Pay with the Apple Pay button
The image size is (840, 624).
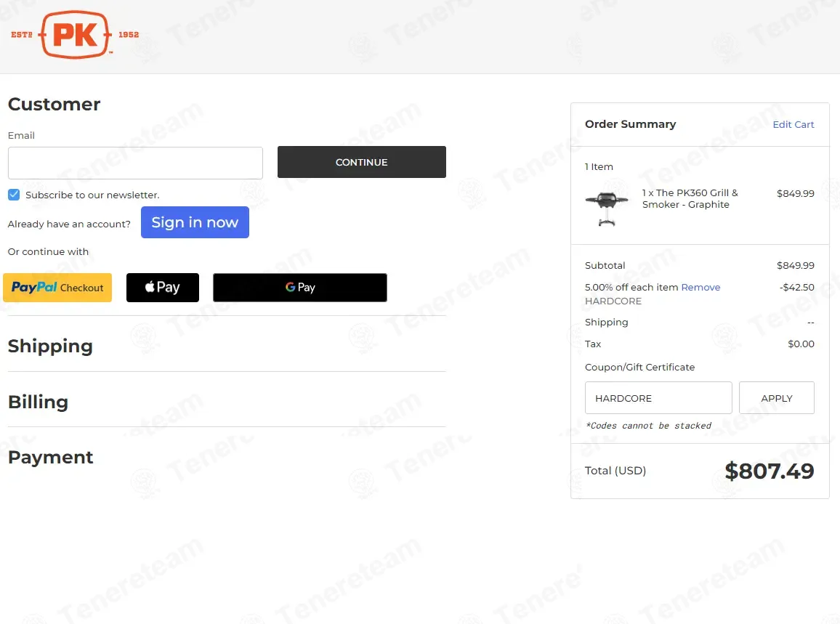162,288
